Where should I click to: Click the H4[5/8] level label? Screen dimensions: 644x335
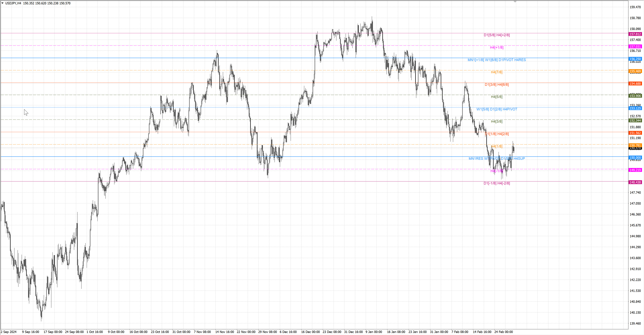[x=496, y=97]
